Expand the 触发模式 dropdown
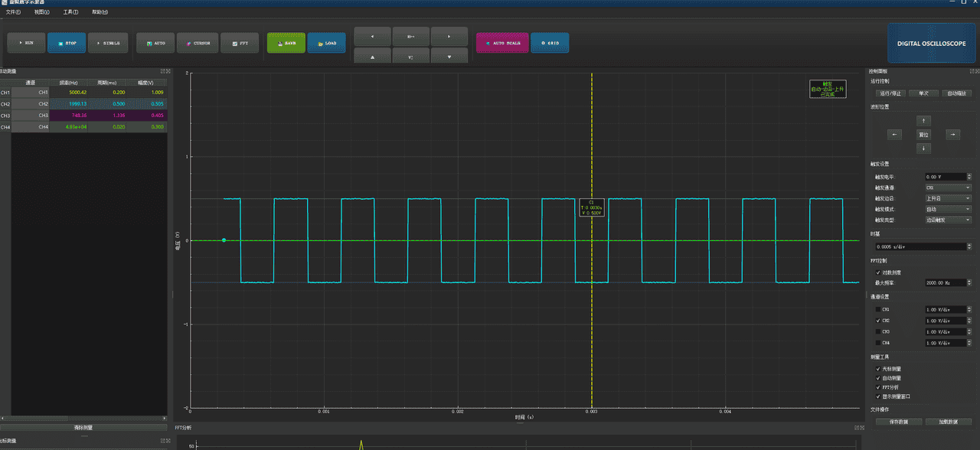The width and height of the screenshot is (980, 450). click(948, 209)
